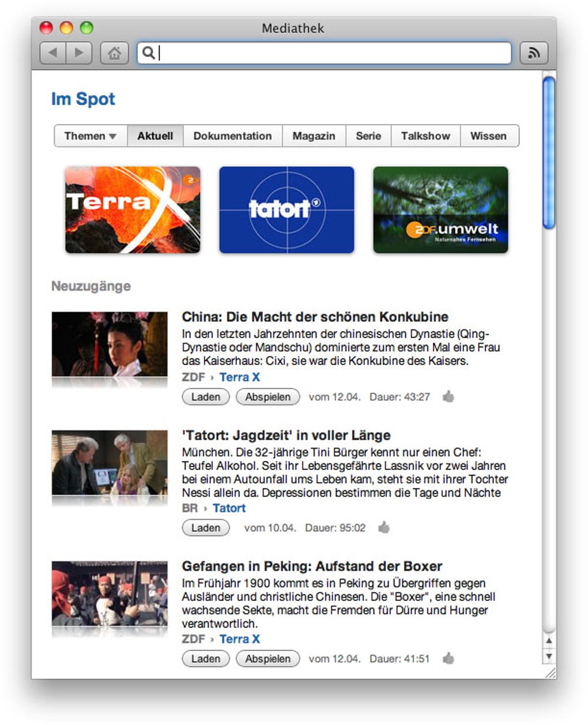
Task: Click the blue vertical scrollbar thumb
Action: (x=549, y=152)
